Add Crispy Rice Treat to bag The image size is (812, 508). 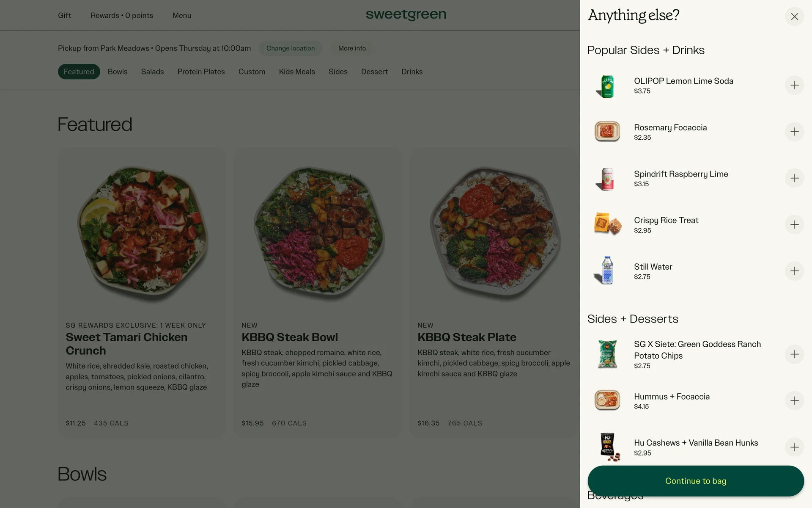click(x=794, y=224)
